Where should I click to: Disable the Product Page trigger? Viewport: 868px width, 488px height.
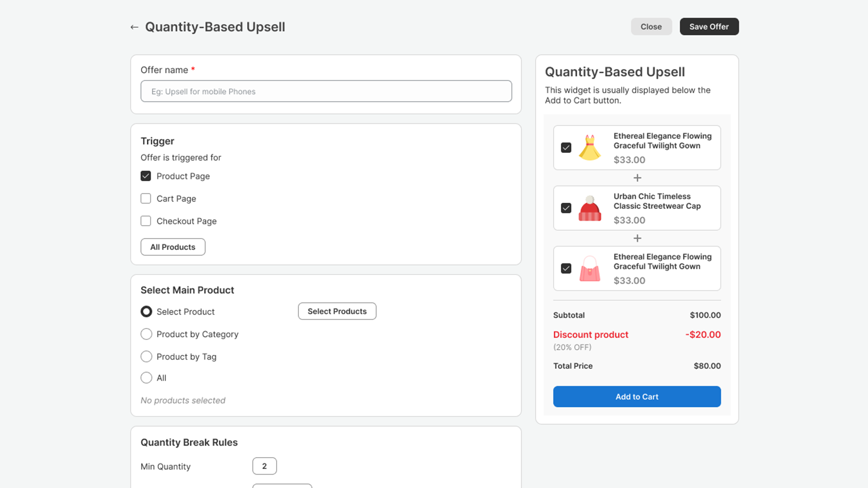(145, 176)
